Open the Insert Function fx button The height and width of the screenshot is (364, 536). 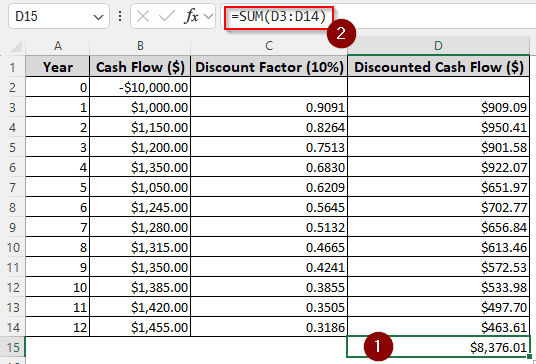coord(191,16)
